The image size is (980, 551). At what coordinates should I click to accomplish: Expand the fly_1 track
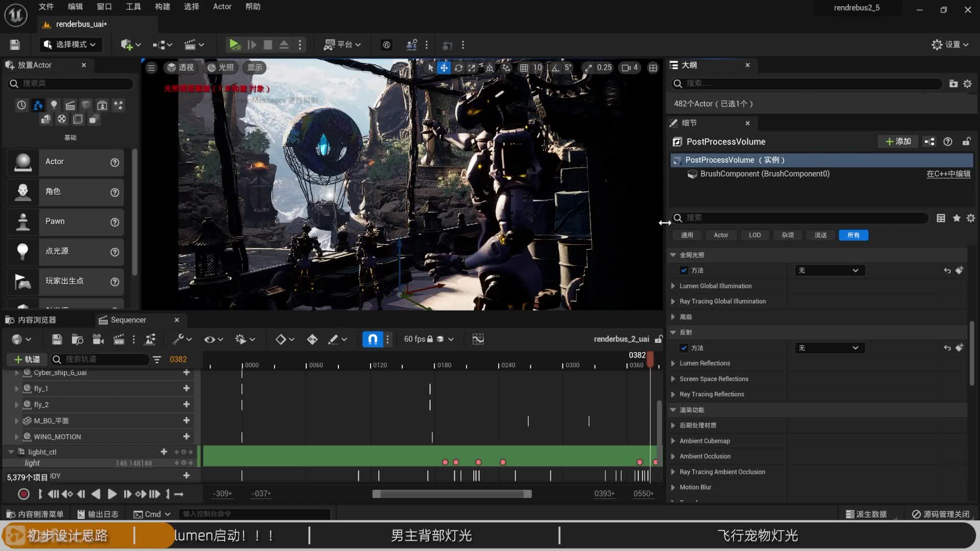(x=16, y=389)
